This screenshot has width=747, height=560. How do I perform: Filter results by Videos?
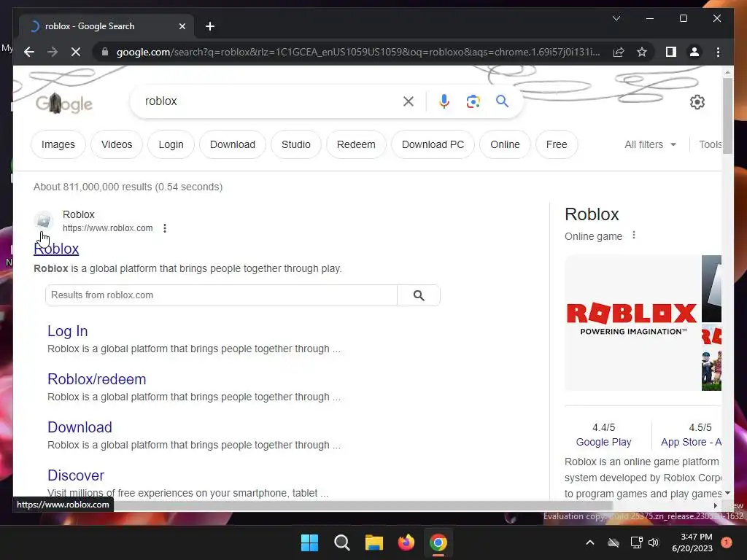pyautogui.click(x=117, y=144)
